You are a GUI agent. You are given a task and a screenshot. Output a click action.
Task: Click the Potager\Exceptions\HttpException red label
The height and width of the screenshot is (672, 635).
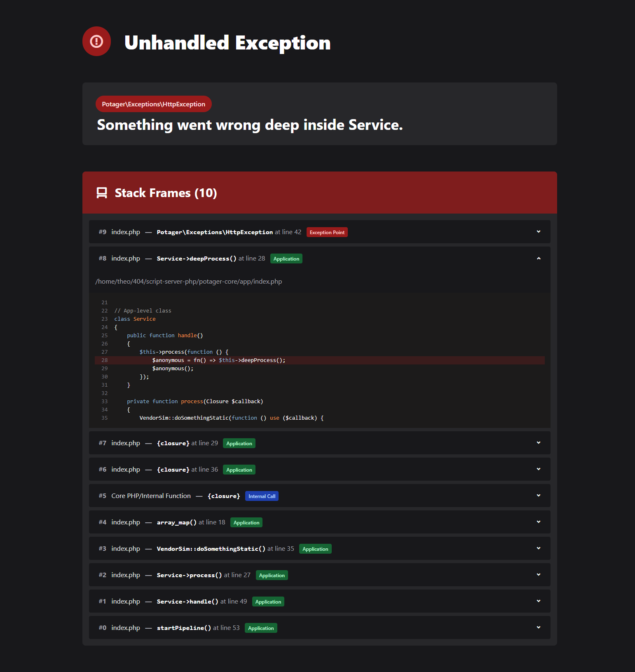[153, 104]
